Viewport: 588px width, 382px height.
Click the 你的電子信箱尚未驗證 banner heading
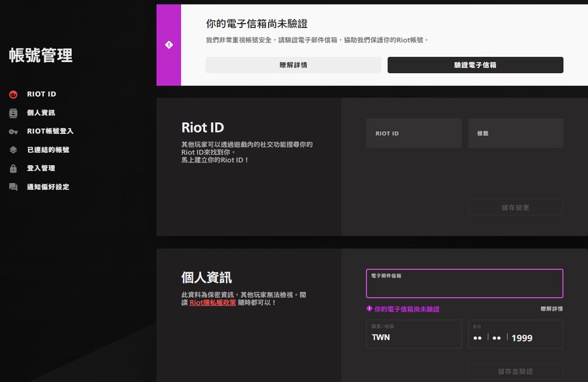click(257, 24)
